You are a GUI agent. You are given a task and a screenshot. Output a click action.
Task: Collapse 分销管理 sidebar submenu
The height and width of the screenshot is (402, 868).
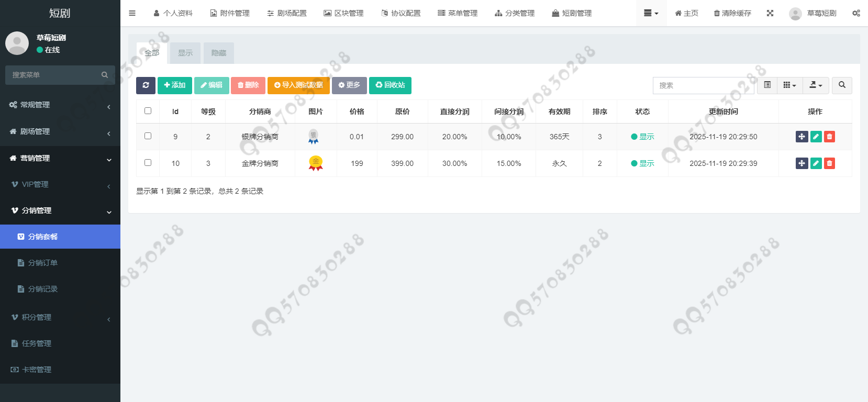(x=60, y=210)
